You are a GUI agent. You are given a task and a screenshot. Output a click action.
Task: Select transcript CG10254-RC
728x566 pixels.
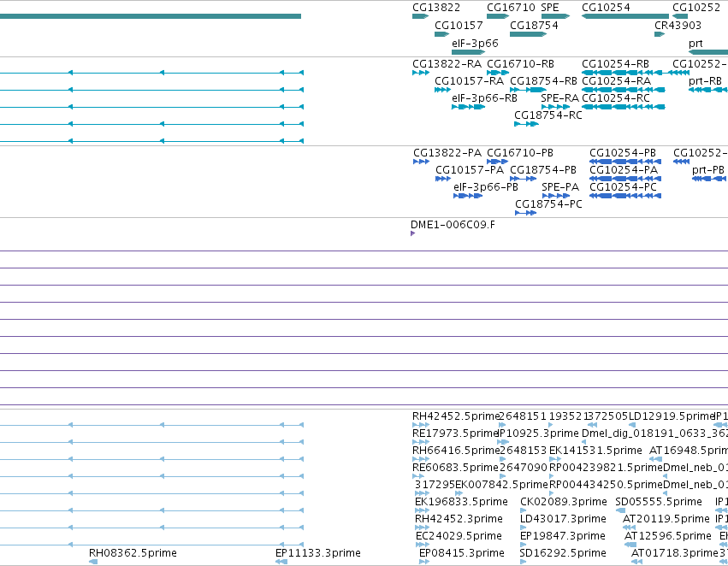(x=623, y=107)
